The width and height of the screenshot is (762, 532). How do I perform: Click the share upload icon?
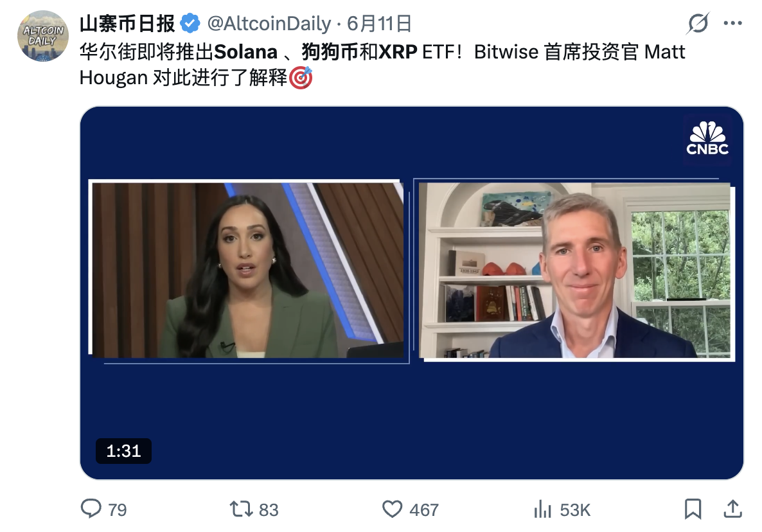pos(733,509)
